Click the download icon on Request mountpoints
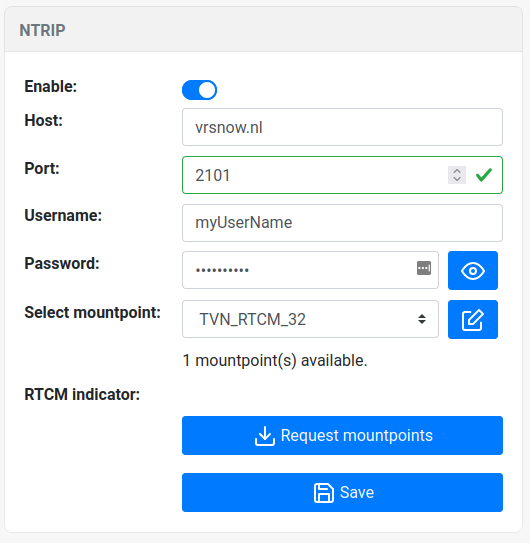This screenshot has height=543, width=530. pyautogui.click(x=265, y=436)
